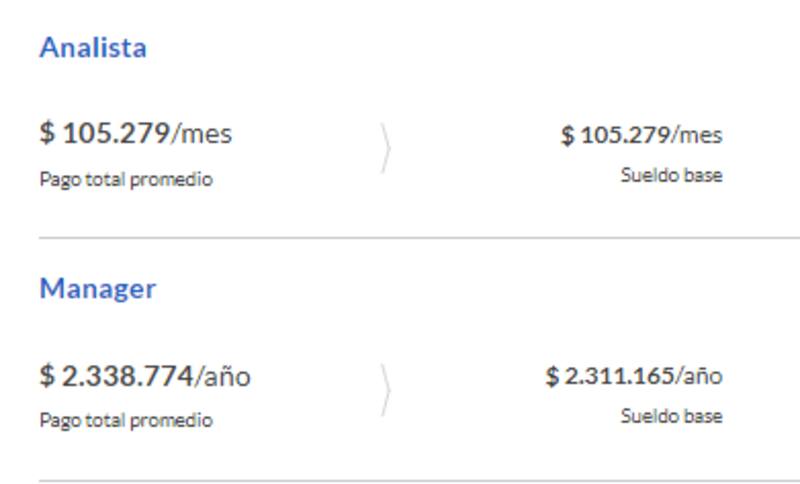Select Sueldo base label in Analista row

click(671, 176)
